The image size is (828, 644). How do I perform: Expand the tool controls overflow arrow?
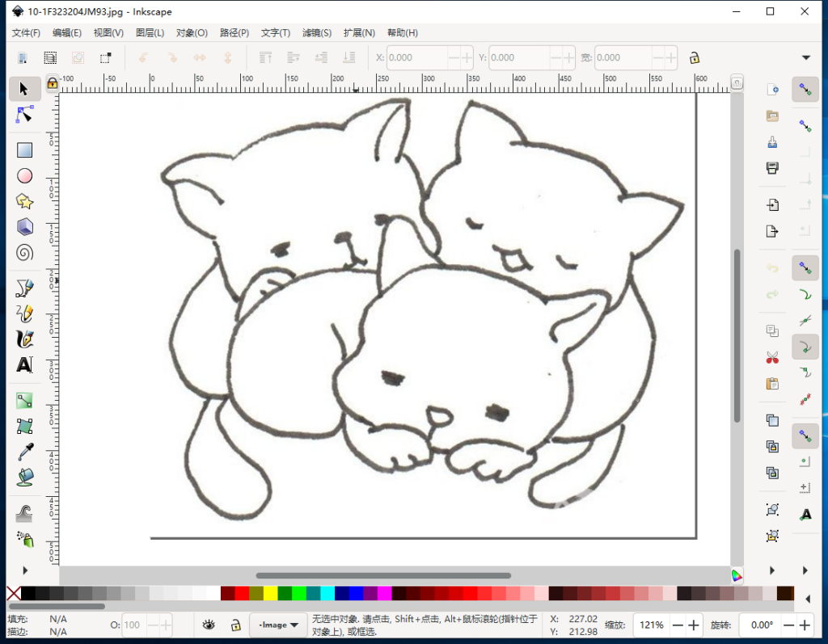coord(805,57)
